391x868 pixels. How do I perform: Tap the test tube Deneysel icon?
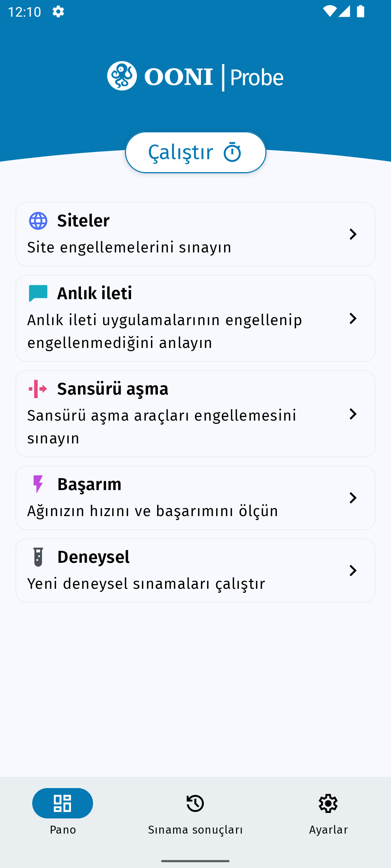[x=38, y=557]
